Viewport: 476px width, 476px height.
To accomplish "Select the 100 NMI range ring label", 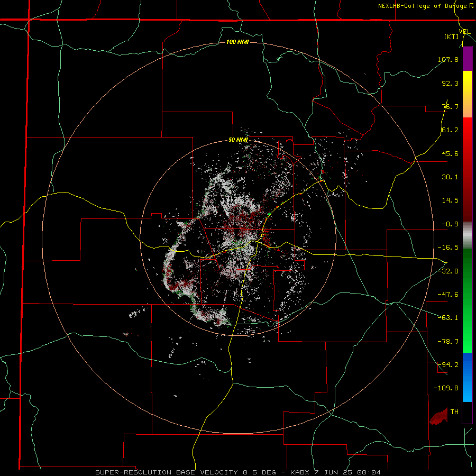I will tap(237, 42).
